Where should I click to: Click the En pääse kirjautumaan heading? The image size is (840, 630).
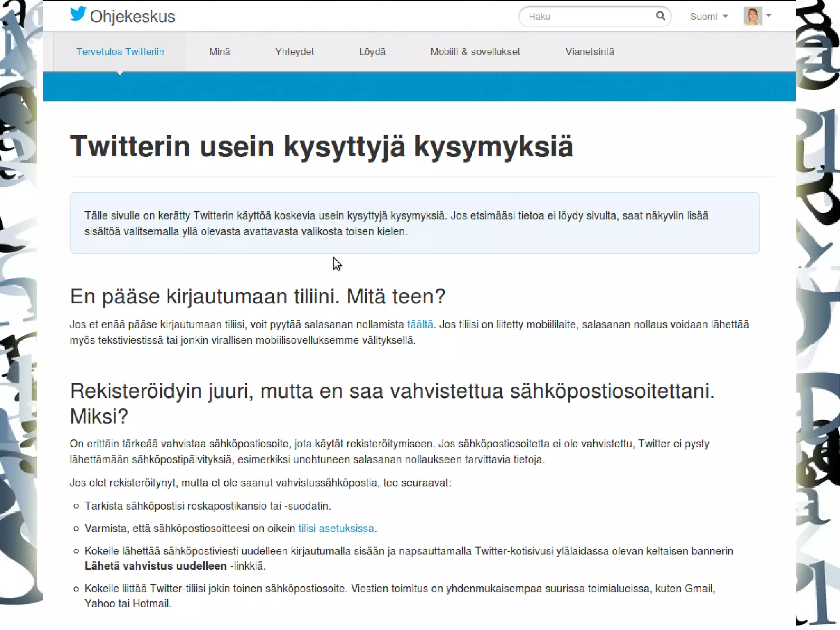(257, 296)
